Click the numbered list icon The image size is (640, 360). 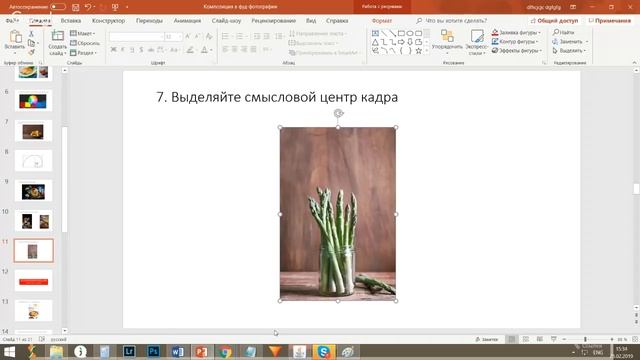tap(240, 37)
